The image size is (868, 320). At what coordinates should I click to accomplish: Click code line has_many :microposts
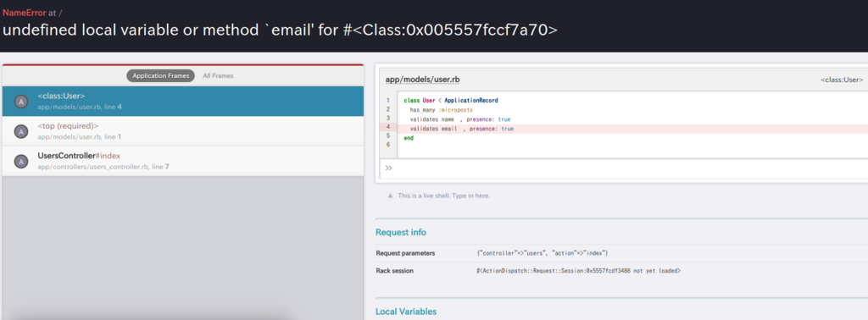click(x=441, y=110)
